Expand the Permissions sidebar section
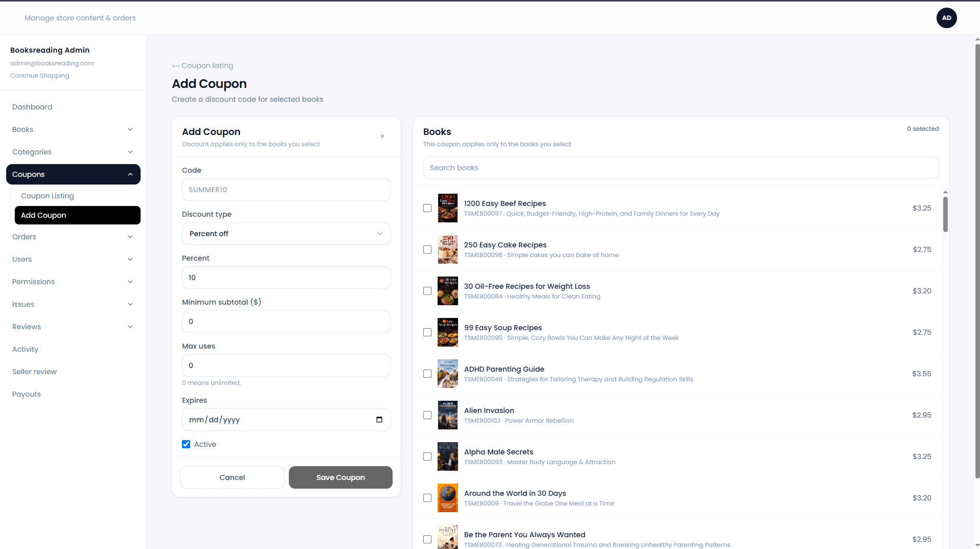The height and width of the screenshot is (549, 980). 73,282
